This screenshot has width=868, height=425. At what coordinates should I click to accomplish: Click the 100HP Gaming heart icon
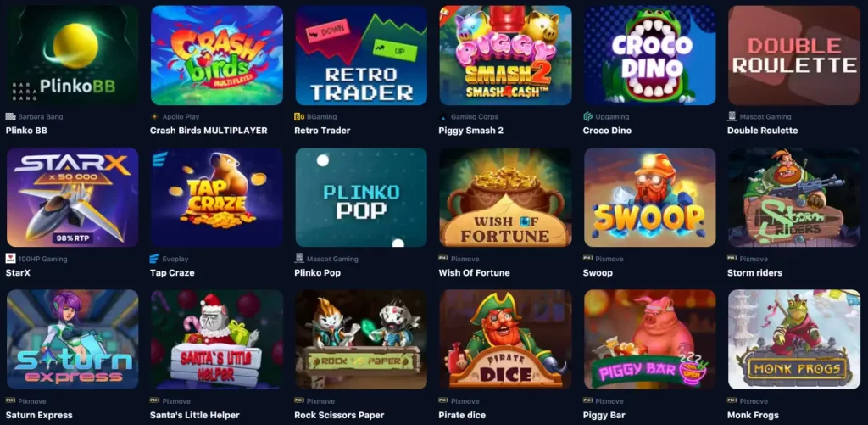10,259
